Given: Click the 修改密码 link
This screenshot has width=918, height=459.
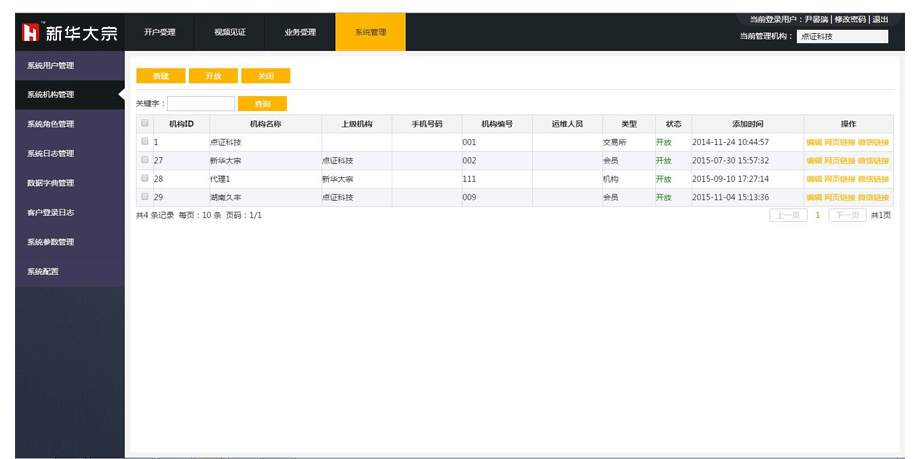Looking at the screenshot, I should pyautogui.click(x=850, y=19).
